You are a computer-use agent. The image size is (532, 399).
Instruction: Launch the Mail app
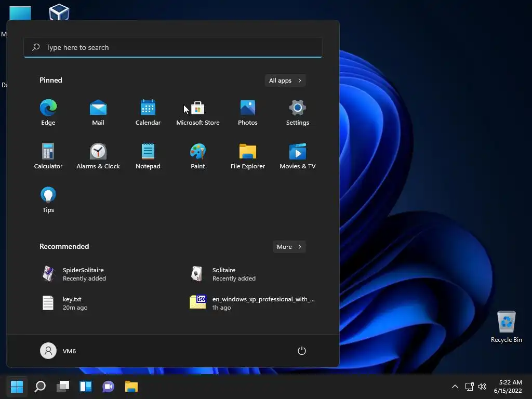click(98, 113)
